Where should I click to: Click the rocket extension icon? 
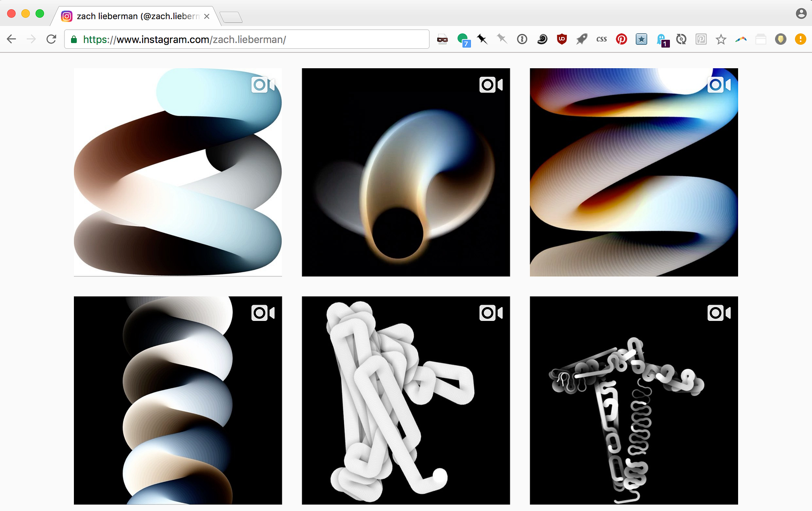coord(581,39)
